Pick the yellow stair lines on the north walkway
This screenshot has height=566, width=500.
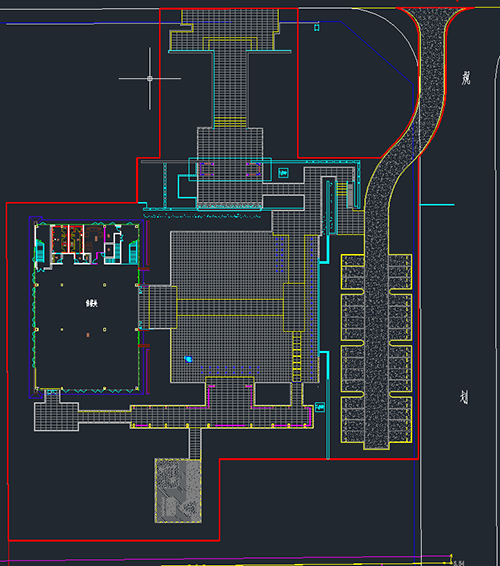coord(230,122)
